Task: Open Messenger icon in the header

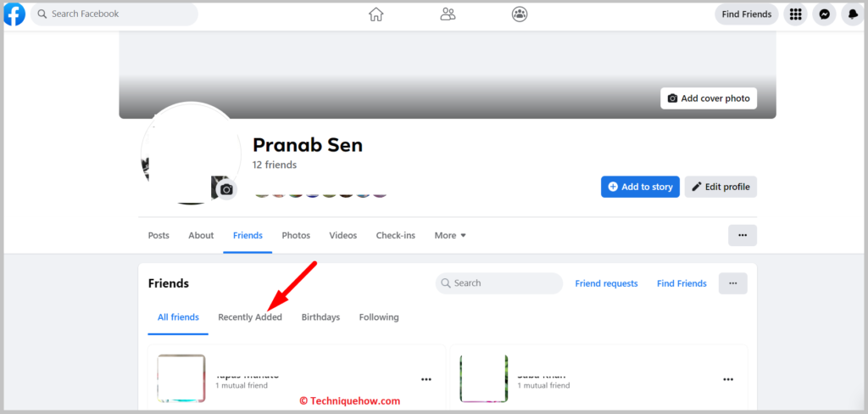Action: click(824, 14)
